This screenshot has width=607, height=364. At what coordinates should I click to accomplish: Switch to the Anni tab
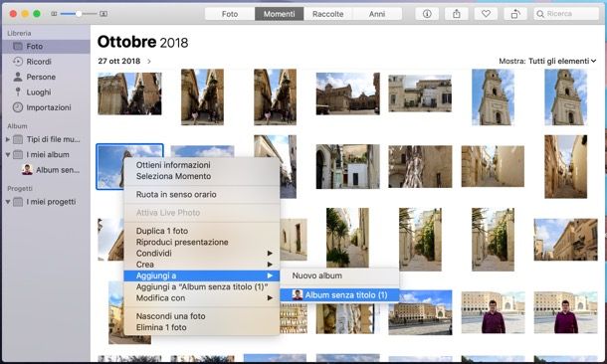pyautogui.click(x=377, y=14)
